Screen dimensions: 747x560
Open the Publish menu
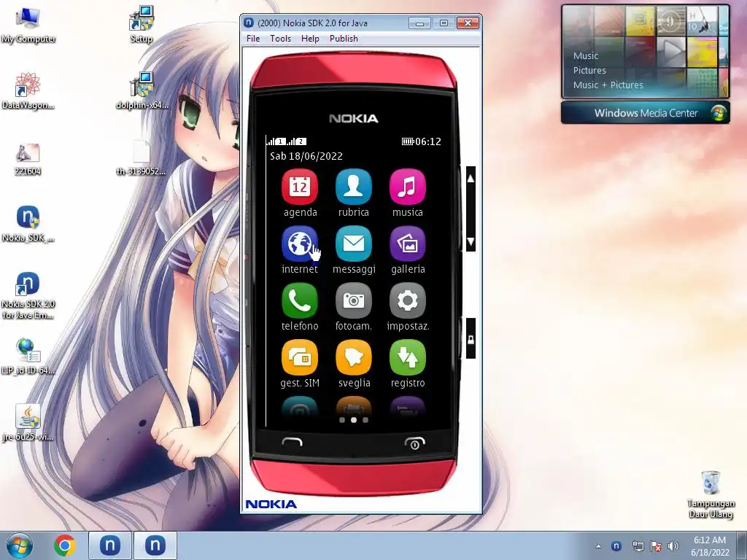[344, 39]
